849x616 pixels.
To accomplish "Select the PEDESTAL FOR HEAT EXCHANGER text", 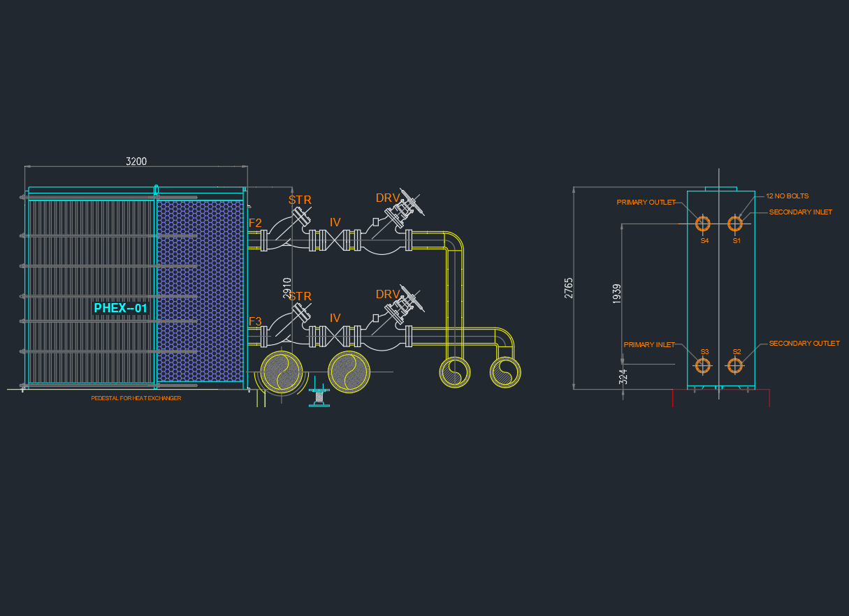I will pyautogui.click(x=136, y=398).
